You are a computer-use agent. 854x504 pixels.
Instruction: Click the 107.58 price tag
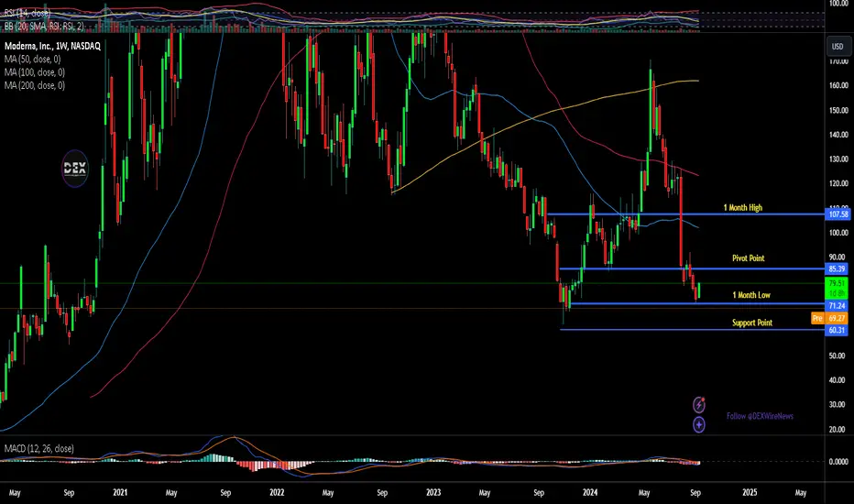[838, 214]
